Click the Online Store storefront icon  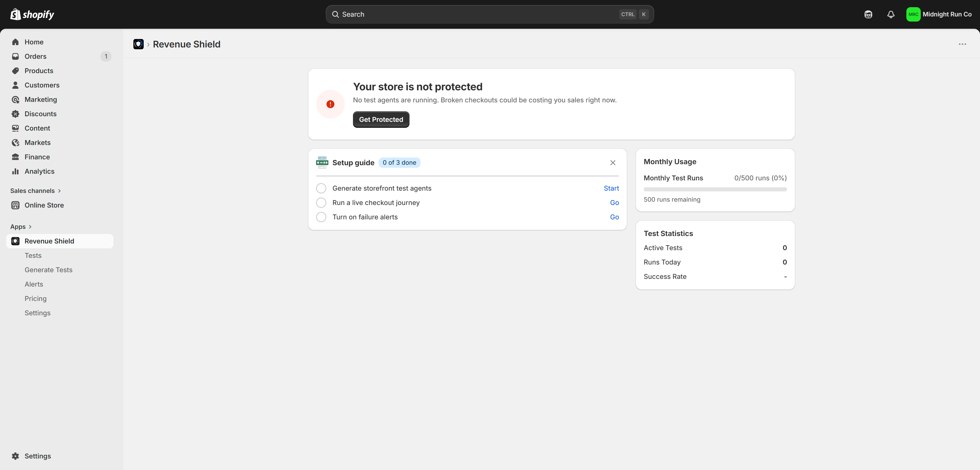click(x=15, y=205)
